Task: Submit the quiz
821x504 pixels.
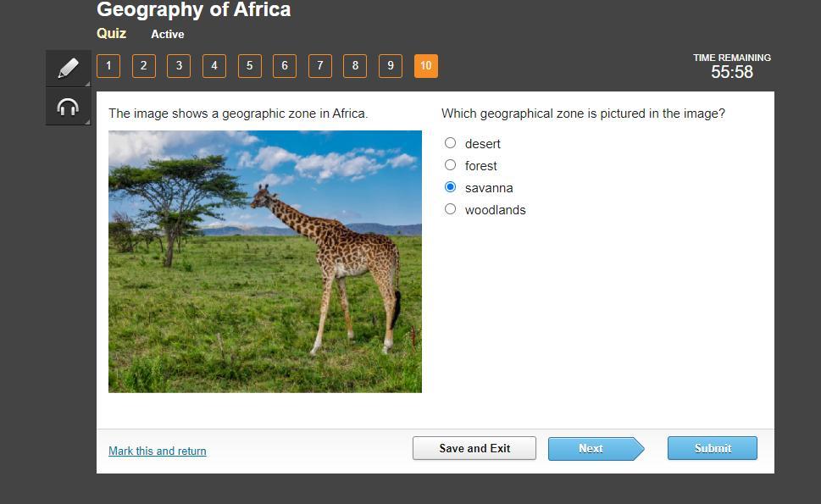Action: tap(712, 449)
